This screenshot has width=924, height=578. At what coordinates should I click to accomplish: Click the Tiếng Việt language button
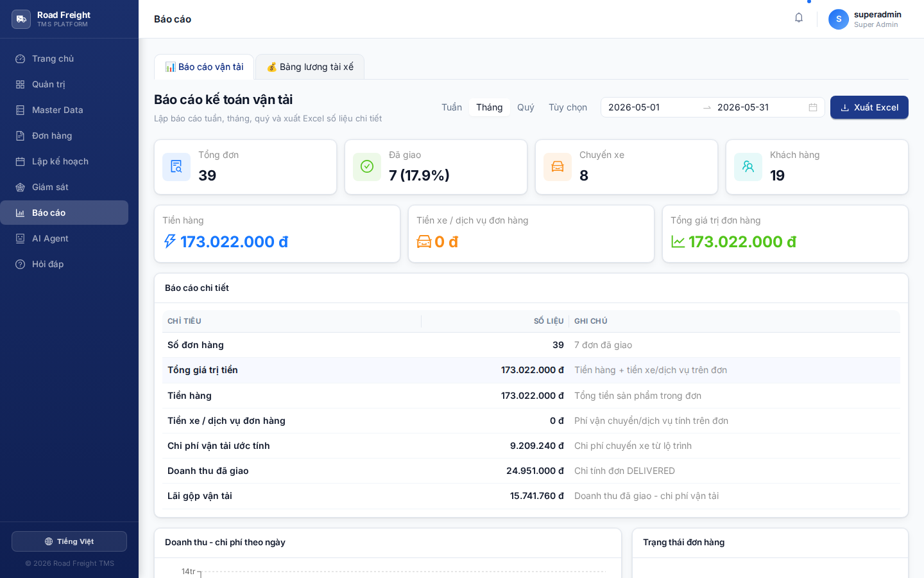[x=69, y=541]
